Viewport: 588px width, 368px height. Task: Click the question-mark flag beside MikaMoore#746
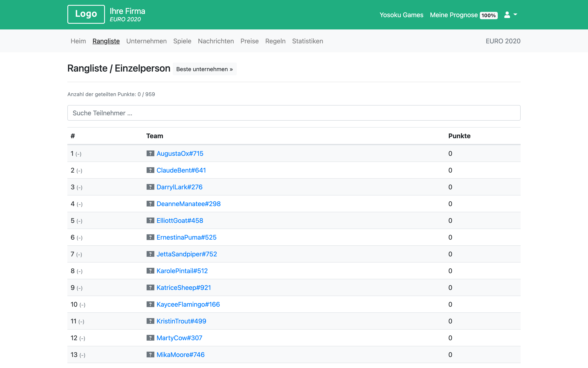[x=150, y=355]
